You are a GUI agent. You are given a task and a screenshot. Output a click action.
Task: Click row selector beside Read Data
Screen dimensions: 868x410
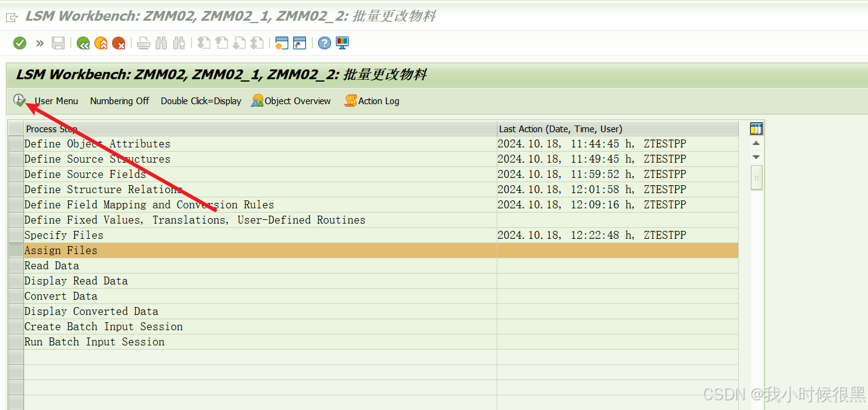(16, 266)
